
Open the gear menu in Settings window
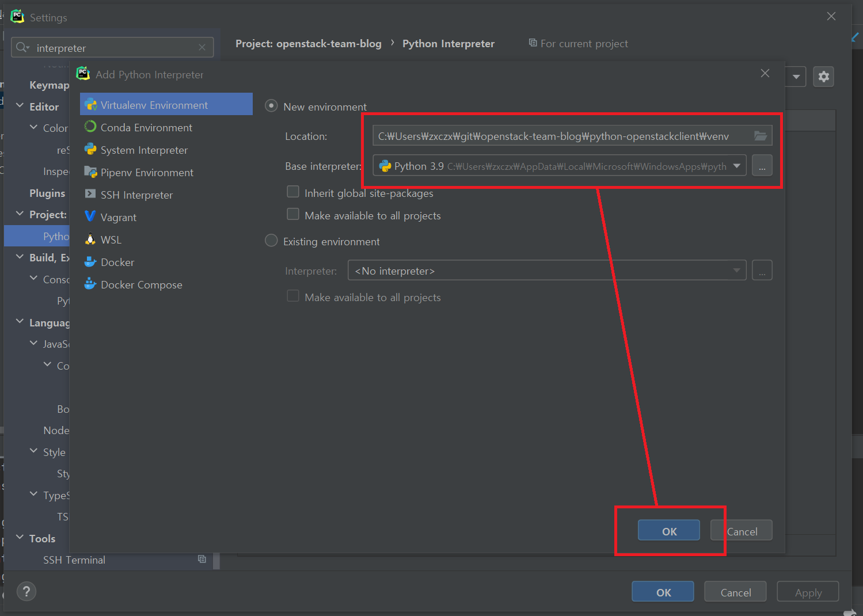tap(824, 77)
